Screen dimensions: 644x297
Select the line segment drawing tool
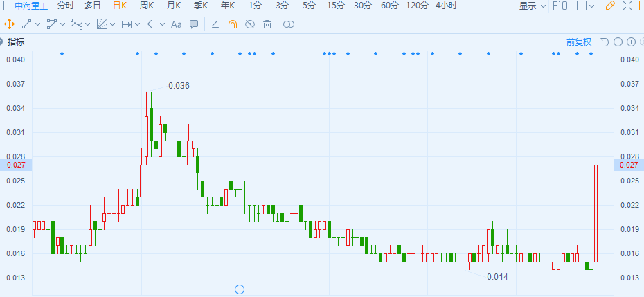point(27,24)
